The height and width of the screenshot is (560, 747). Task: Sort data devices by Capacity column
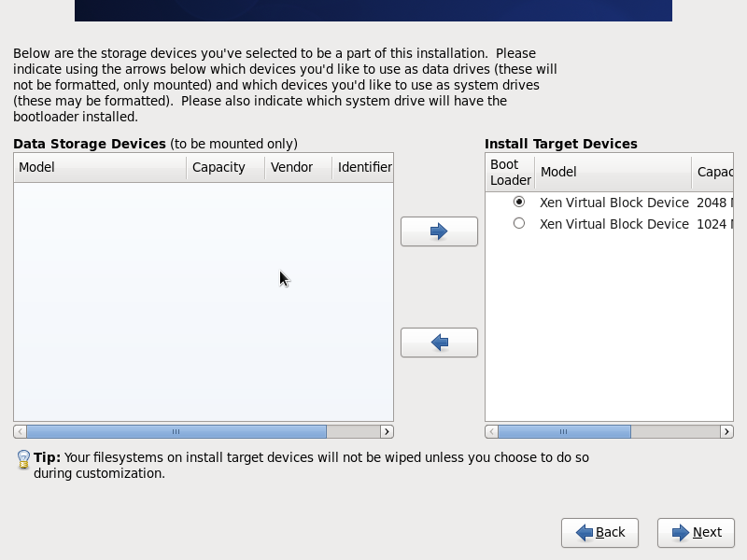click(224, 167)
